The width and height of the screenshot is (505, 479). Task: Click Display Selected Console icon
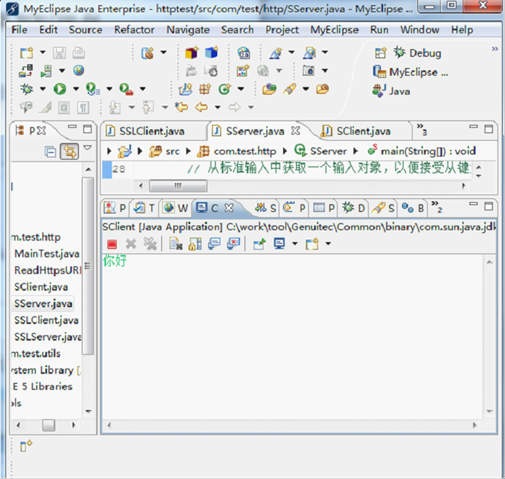click(279, 244)
